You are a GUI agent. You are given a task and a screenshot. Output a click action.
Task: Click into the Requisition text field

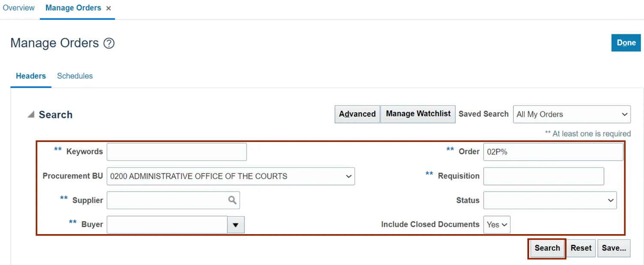543,176
